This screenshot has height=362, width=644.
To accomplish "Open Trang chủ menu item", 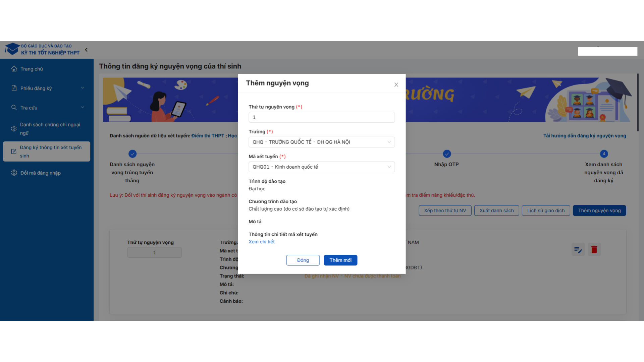I will click(47, 69).
